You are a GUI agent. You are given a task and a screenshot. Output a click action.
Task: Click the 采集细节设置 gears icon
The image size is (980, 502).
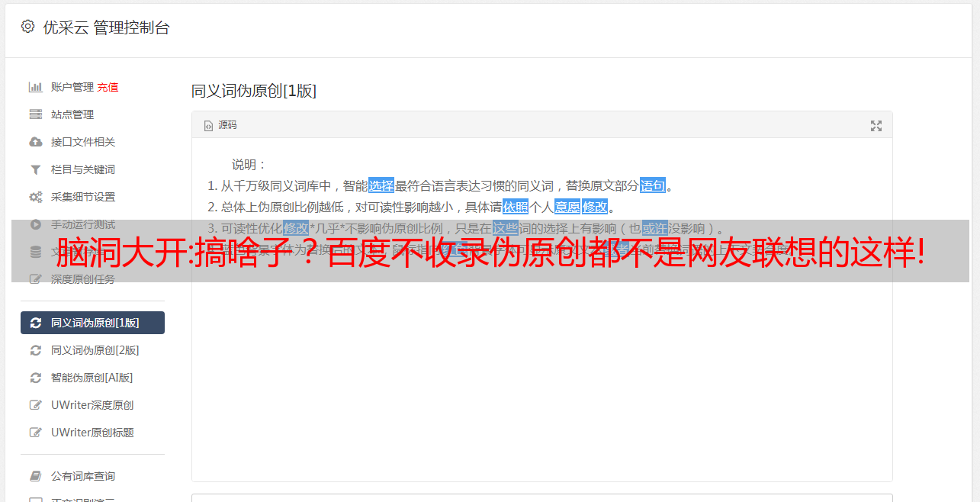pyautogui.click(x=35, y=197)
